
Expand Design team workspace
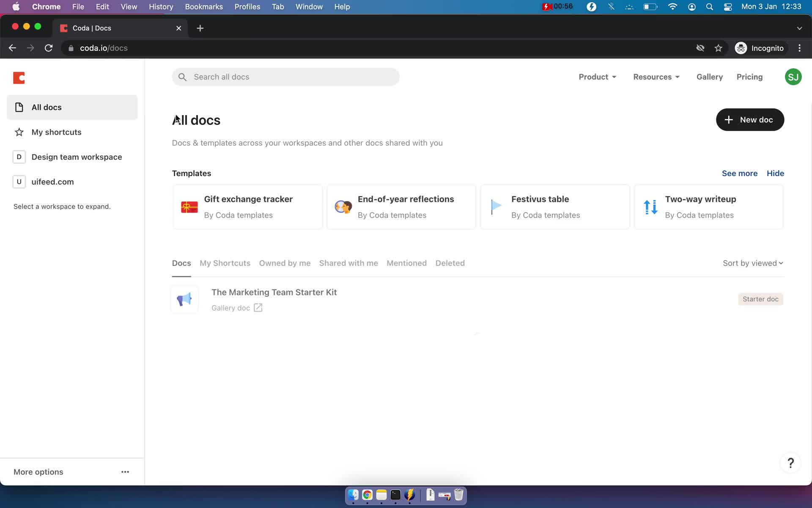tap(72, 157)
